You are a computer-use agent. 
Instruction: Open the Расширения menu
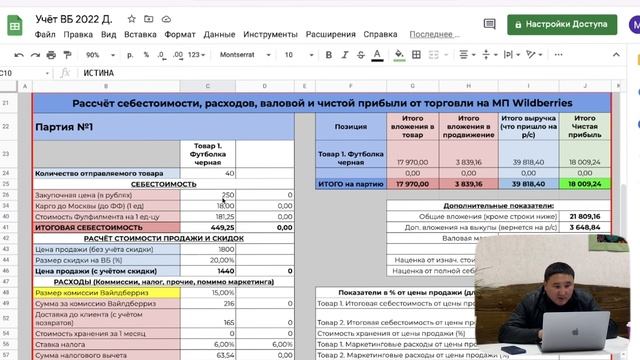pyautogui.click(x=331, y=34)
